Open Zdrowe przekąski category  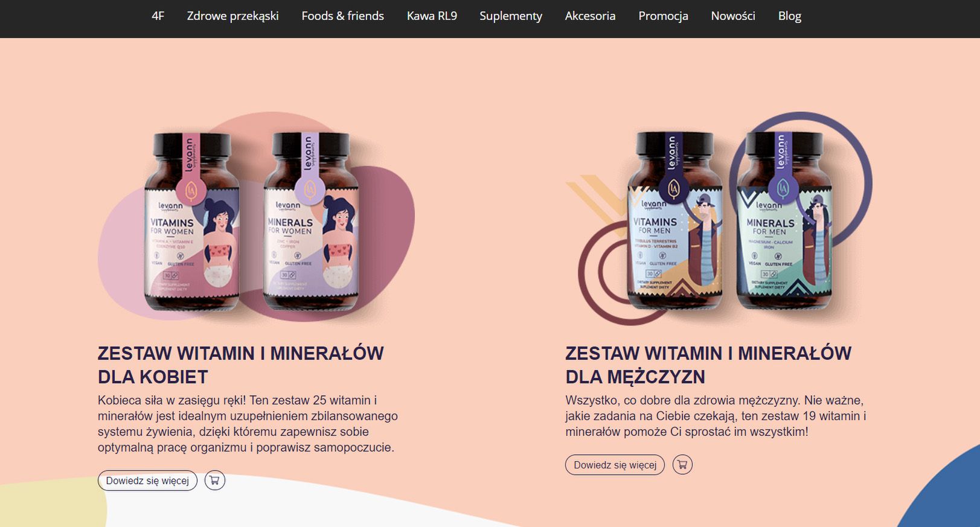(232, 16)
